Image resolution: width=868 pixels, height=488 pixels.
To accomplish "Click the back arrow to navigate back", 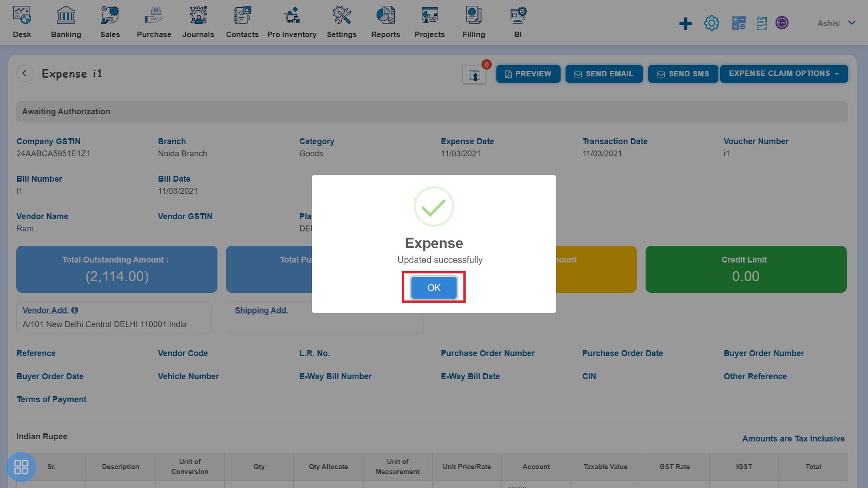I will point(24,73).
